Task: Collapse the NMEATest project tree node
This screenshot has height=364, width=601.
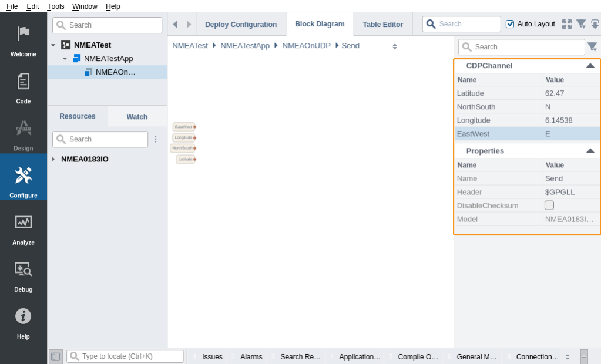Action: point(53,45)
